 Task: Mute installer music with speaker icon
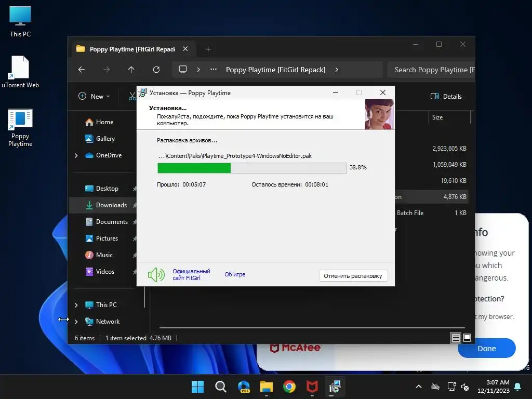pyautogui.click(x=156, y=275)
